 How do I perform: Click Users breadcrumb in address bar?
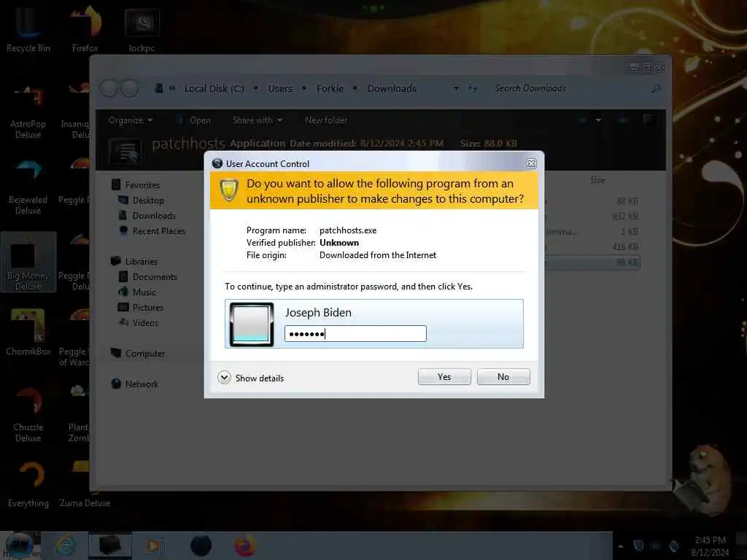point(280,88)
